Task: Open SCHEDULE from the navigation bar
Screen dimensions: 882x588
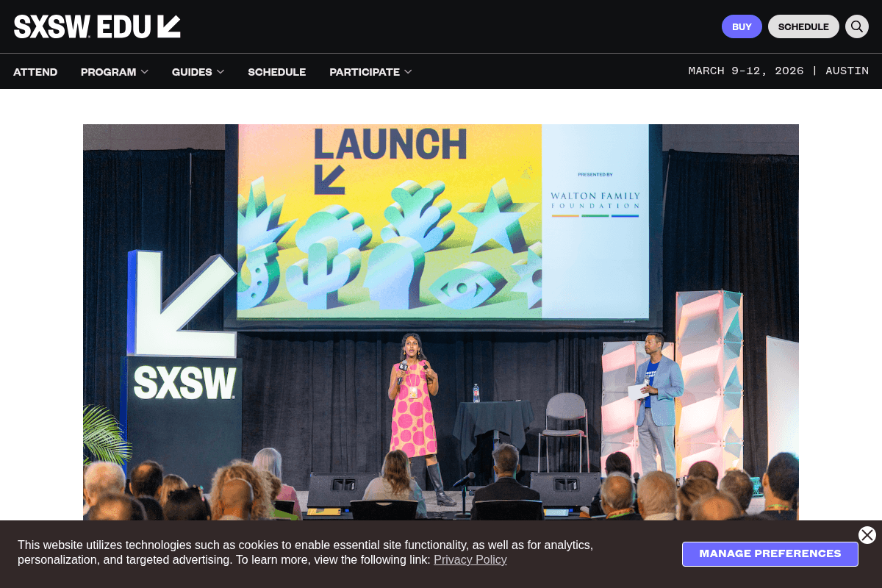Action: [x=277, y=71]
